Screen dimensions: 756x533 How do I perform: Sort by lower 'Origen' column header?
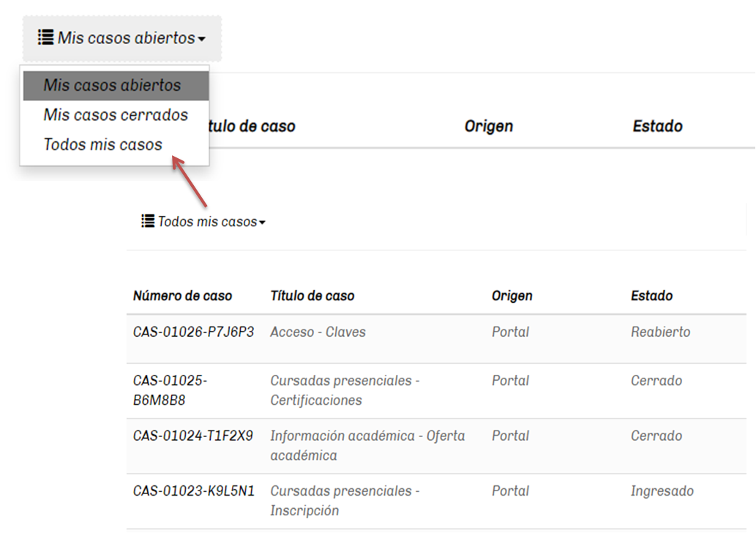point(512,296)
